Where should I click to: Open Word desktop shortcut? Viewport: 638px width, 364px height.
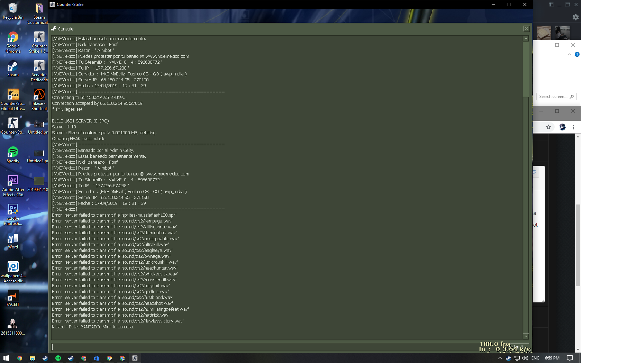(13, 241)
